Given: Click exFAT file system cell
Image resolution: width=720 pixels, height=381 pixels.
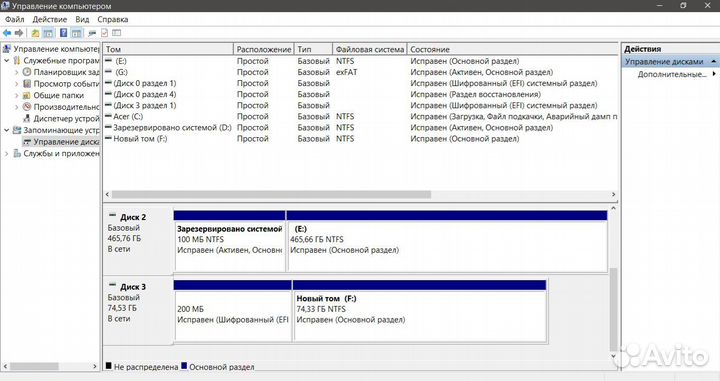Looking at the screenshot, I should (x=346, y=72).
